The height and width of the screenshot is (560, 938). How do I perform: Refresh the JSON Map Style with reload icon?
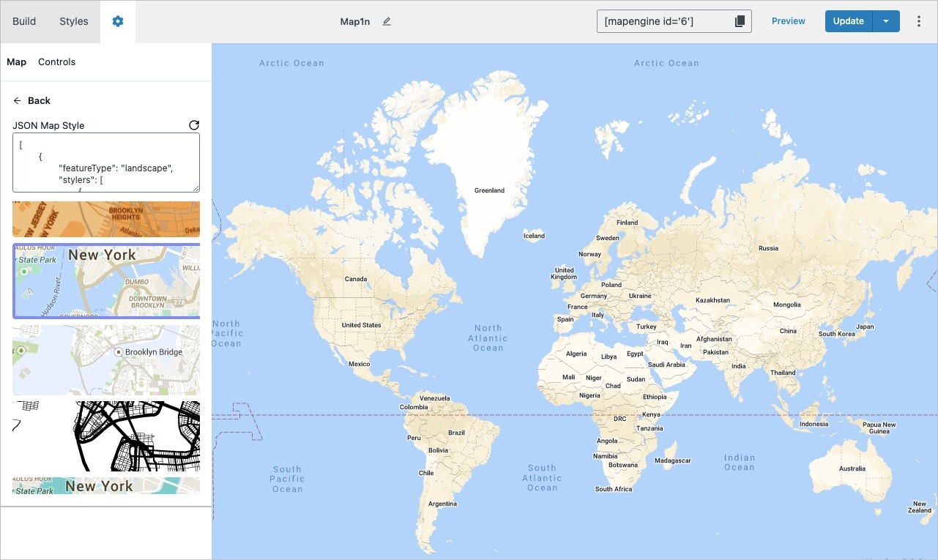click(193, 124)
